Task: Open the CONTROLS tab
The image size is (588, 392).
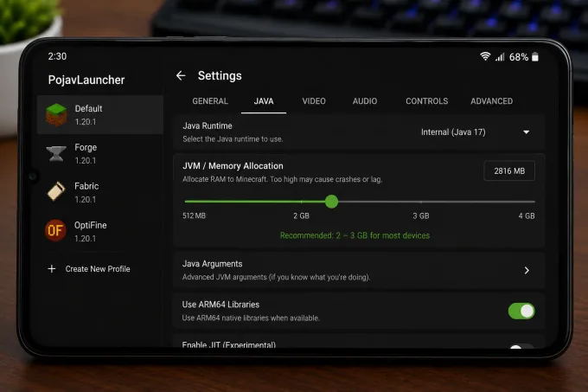Action: pyautogui.click(x=427, y=101)
